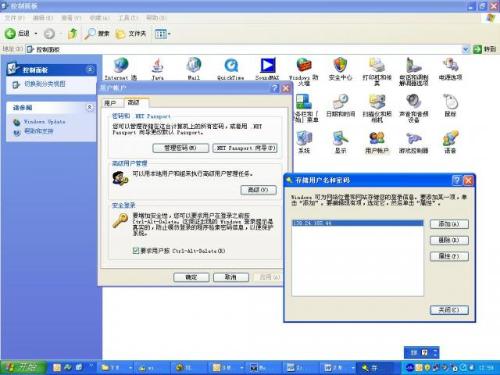
Task: Click the help question mark in User Accounts dialog
Action: (x=275, y=88)
